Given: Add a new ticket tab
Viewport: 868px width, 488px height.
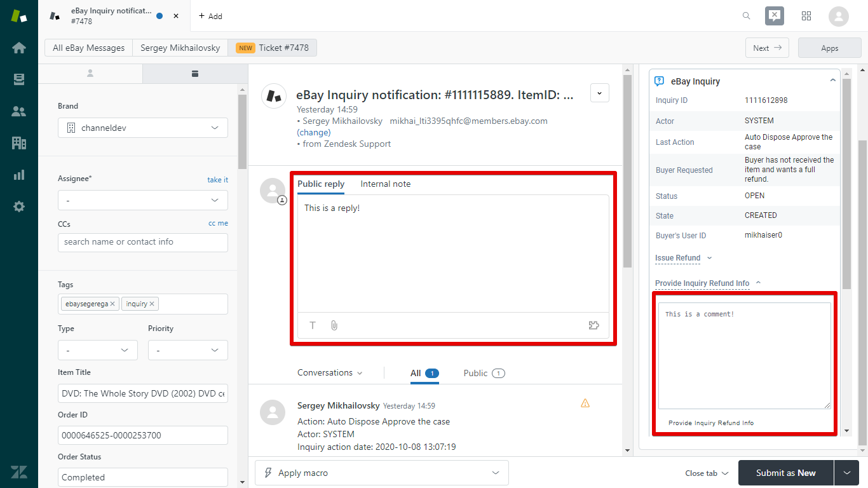Looking at the screenshot, I should click(x=210, y=16).
